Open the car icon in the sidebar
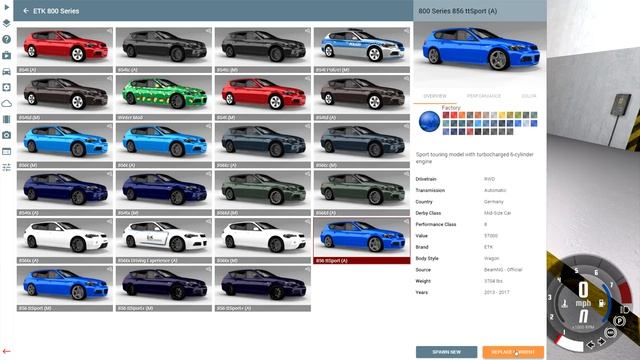The width and height of the screenshot is (640, 360). (7, 71)
